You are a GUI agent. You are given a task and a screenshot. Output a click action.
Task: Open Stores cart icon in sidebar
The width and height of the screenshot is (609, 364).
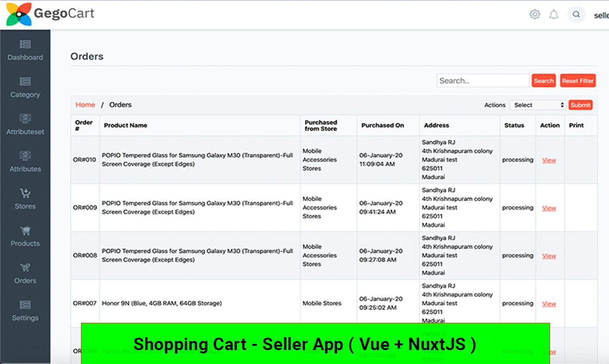(x=25, y=193)
